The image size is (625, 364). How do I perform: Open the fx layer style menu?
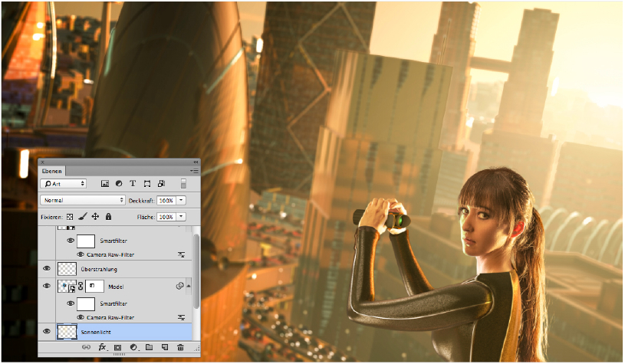point(101,347)
